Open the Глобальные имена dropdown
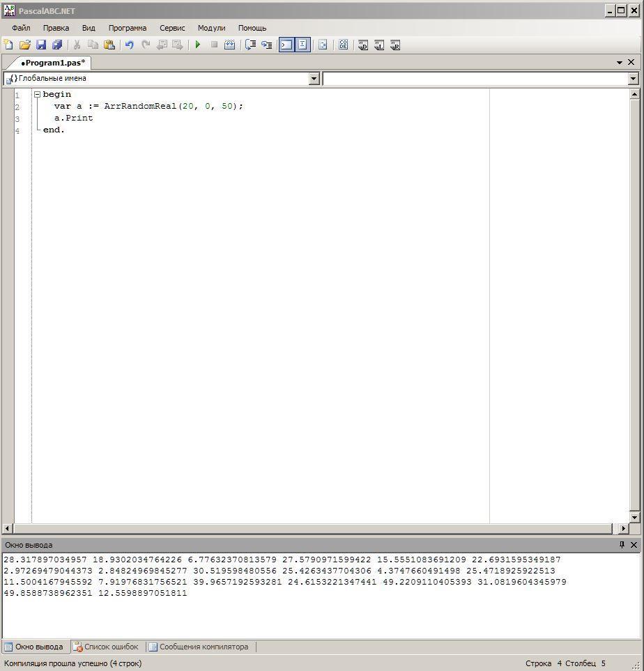Screen dimensions: 644x671 click(314, 79)
